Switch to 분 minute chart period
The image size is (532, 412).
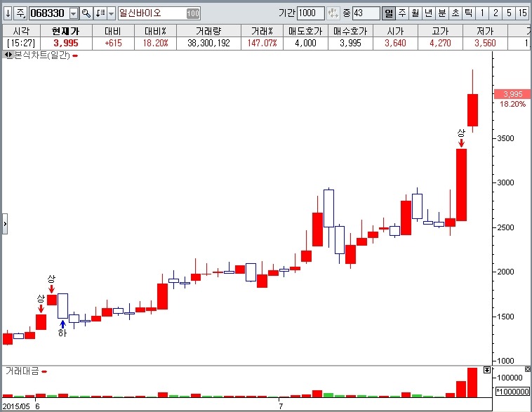[x=441, y=13]
